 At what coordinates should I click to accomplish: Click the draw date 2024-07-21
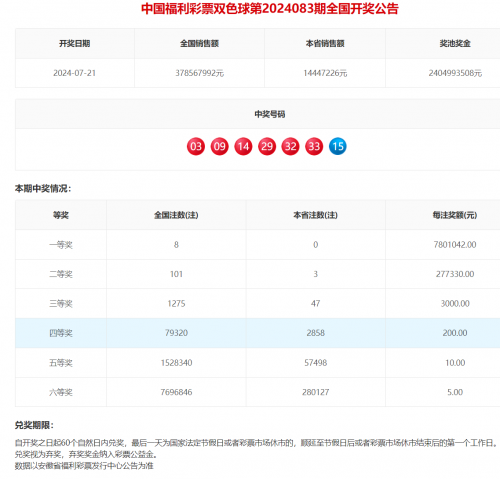point(75,73)
